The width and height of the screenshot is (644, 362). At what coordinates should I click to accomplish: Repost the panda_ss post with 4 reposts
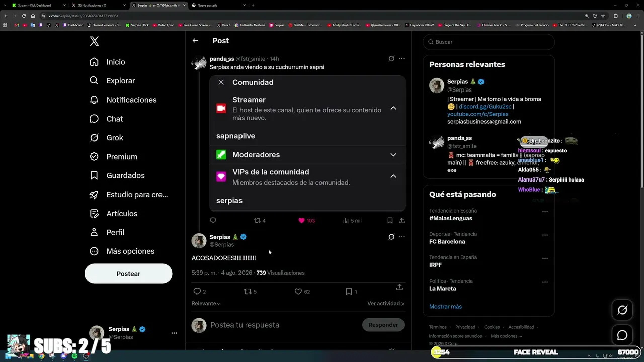[x=260, y=220]
